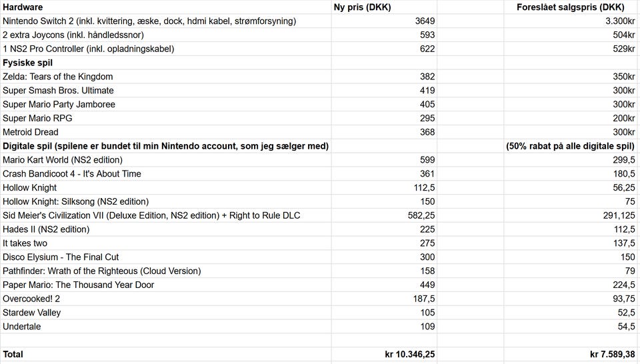
Task: Click "Disco Elysium - The Final Cut" cell
Action: (x=166, y=257)
